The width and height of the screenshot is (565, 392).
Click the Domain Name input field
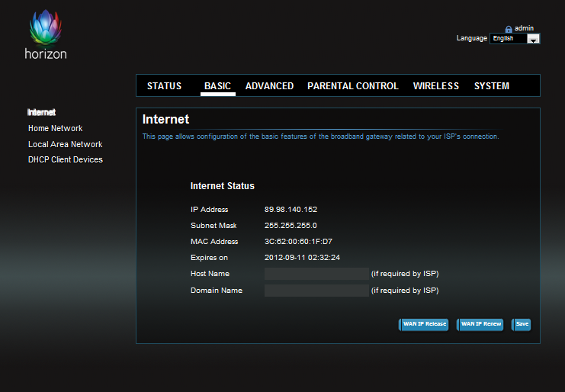316,291
